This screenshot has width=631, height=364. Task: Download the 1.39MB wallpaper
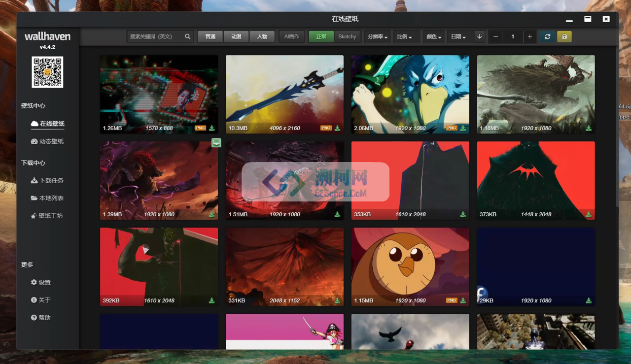pyautogui.click(x=212, y=214)
